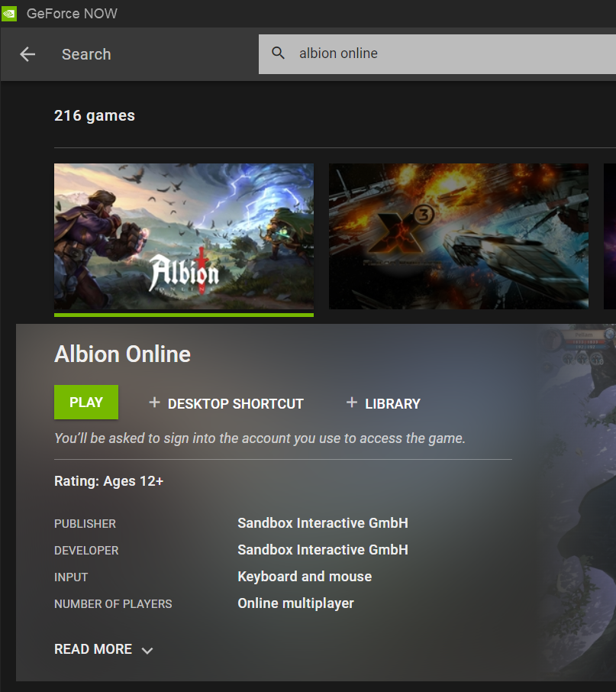Click the Search page title
This screenshot has height=692, width=616.
pos(86,54)
